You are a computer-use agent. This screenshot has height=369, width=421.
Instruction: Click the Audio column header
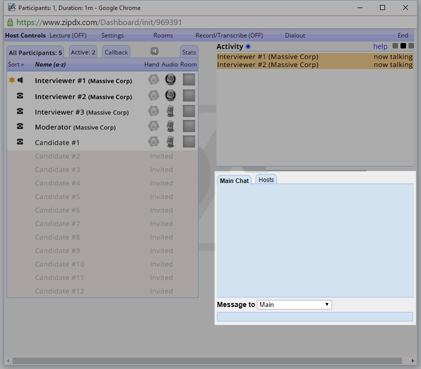click(170, 64)
